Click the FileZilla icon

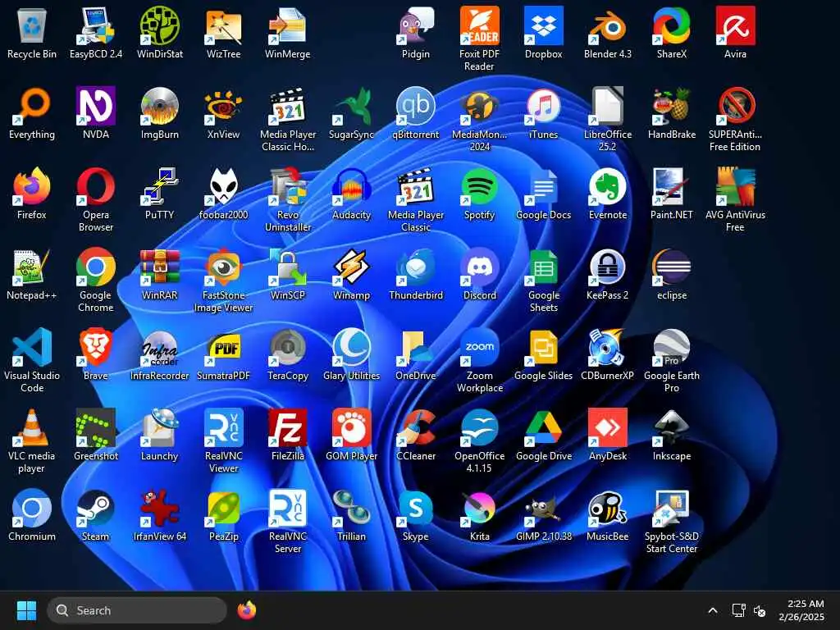click(288, 427)
